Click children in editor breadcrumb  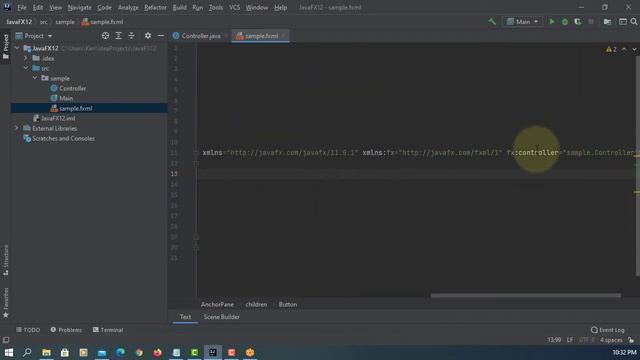tap(256, 304)
